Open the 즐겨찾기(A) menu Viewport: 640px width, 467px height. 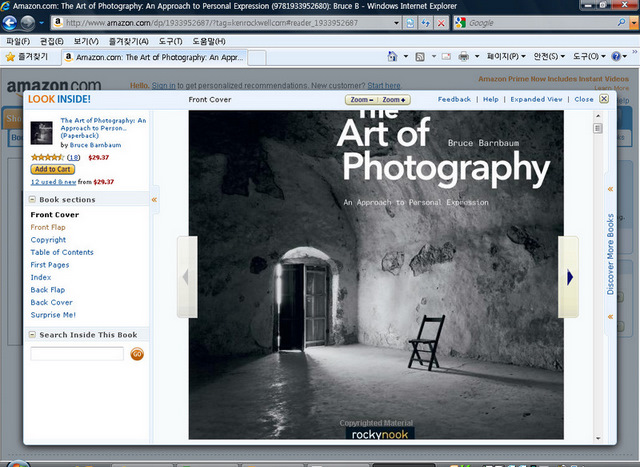coord(129,41)
